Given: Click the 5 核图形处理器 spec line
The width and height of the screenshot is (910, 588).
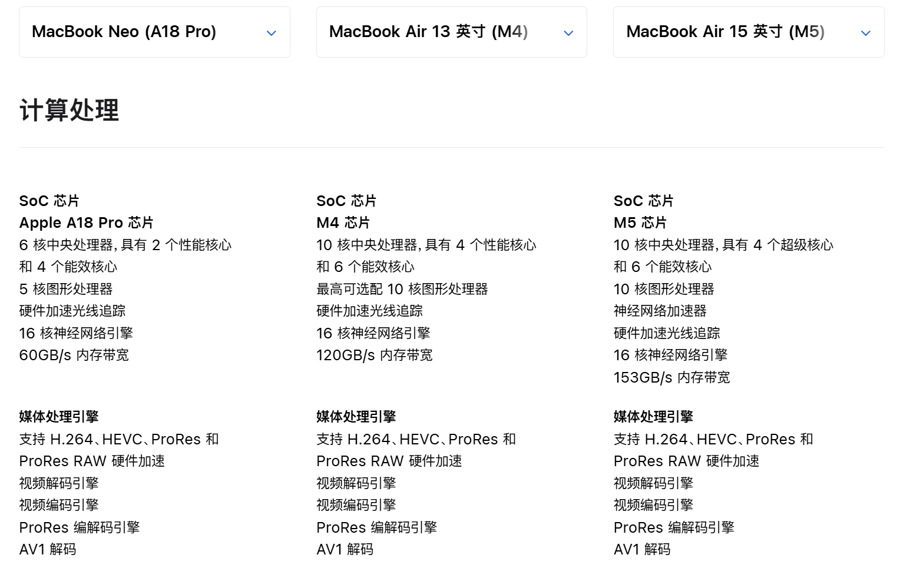Looking at the screenshot, I should point(66,290).
